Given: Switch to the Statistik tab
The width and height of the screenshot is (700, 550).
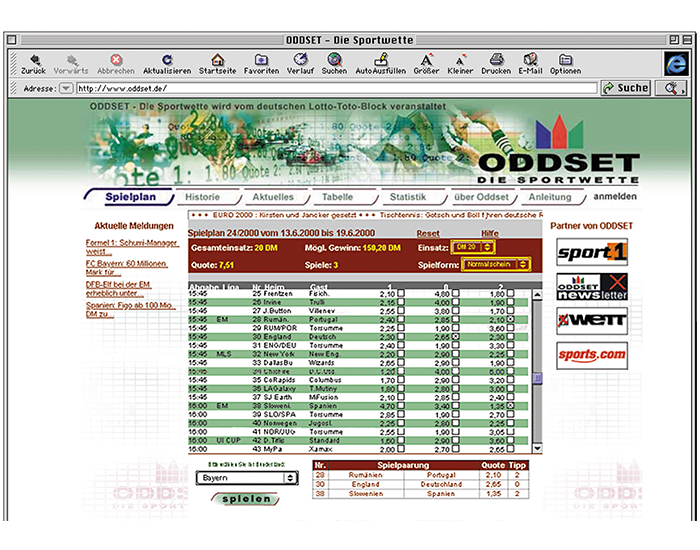Looking at the screenshot, I should click(x=408, y=197).
